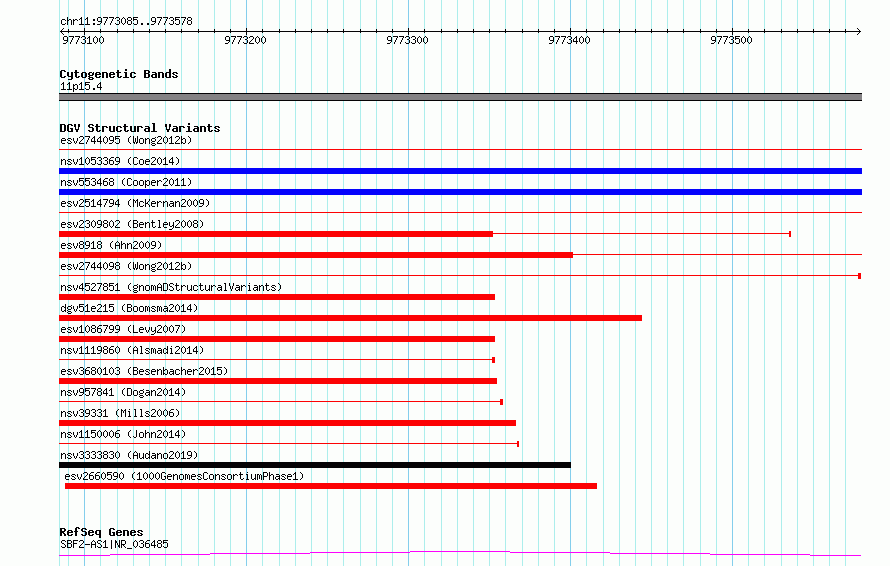
Task: Click the nsv553468 blue variant bar
Action: [460, 192]
